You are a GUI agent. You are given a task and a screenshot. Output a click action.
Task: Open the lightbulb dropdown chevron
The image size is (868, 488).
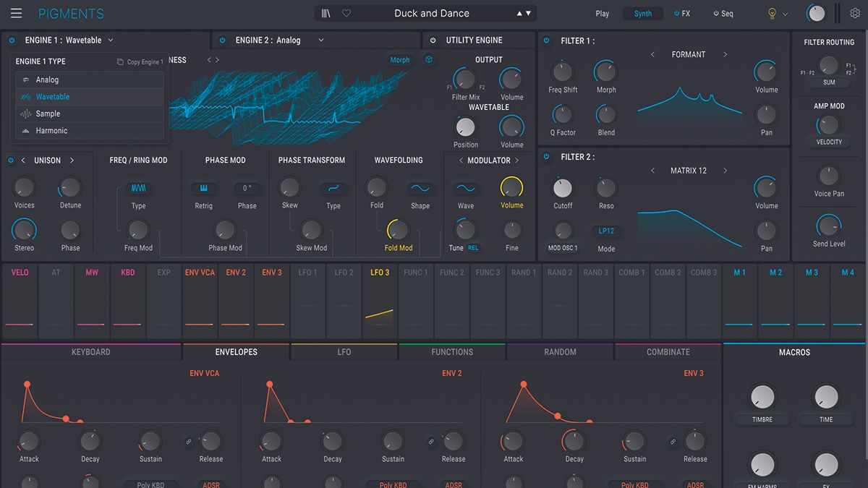coord(786,14)
